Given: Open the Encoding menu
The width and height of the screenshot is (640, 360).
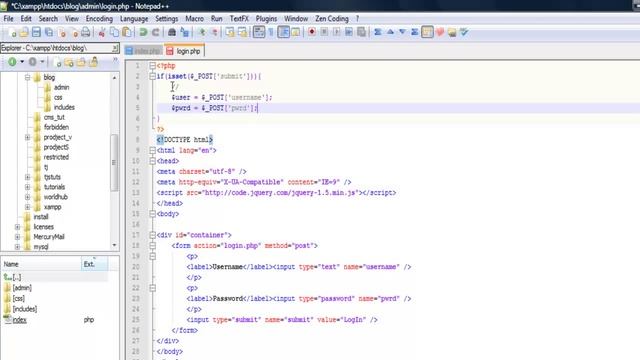Looking at the screenshot, I should click(x=99, y=19).
